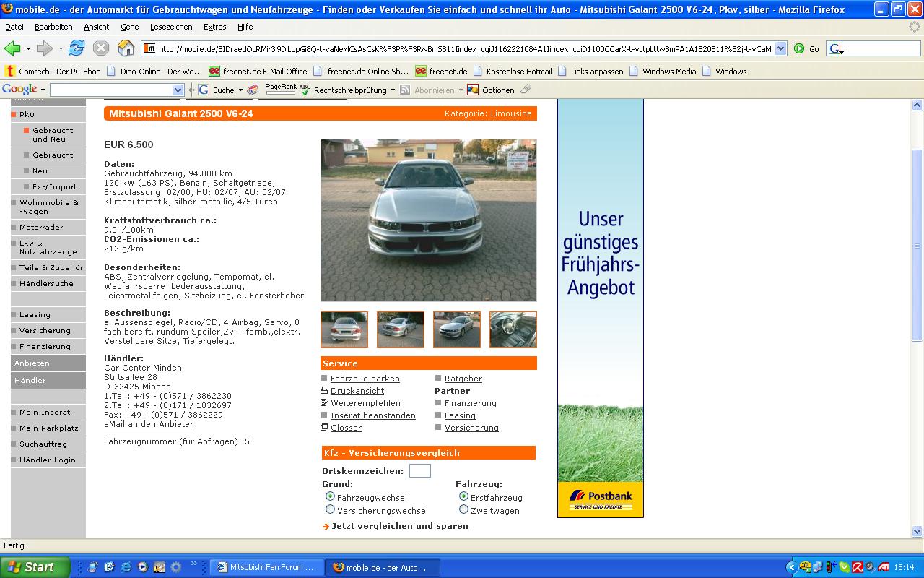Select the Zweitwagen radio button
924x578 pixels.
pyautogui.click(x=463, y=509)
